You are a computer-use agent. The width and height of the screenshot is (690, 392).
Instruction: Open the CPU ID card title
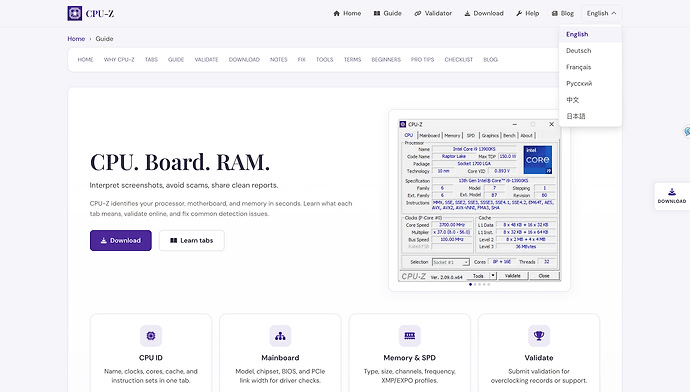point(151,358)
